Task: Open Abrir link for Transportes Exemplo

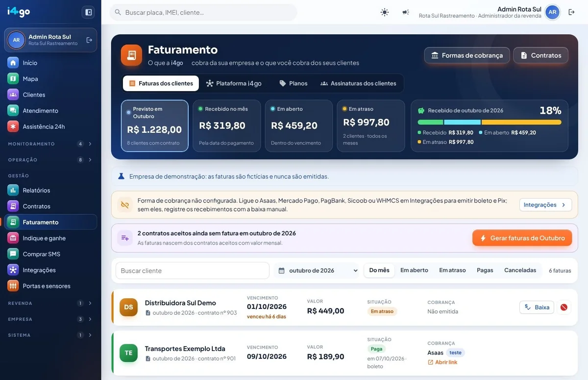Action: [442, 362]
